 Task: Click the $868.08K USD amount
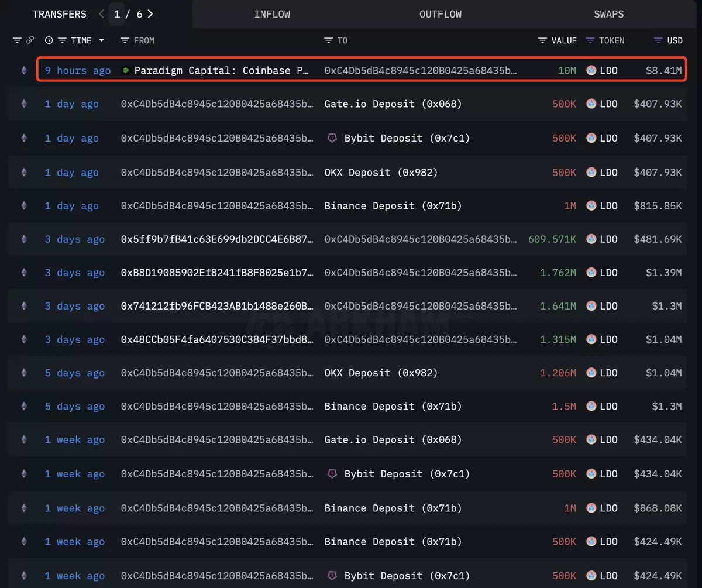[658, 508]
